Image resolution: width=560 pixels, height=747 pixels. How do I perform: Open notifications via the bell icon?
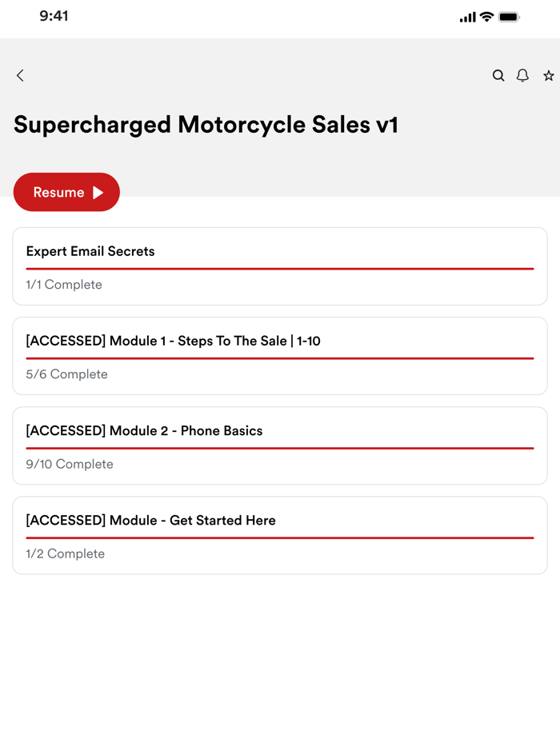coord(522,75)
